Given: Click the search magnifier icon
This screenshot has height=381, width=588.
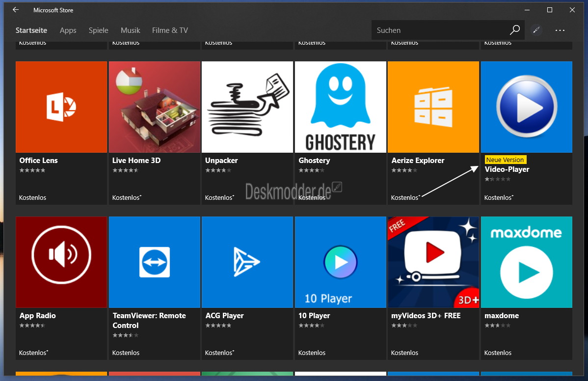Looking at the screenshot, I should (515, 30).
